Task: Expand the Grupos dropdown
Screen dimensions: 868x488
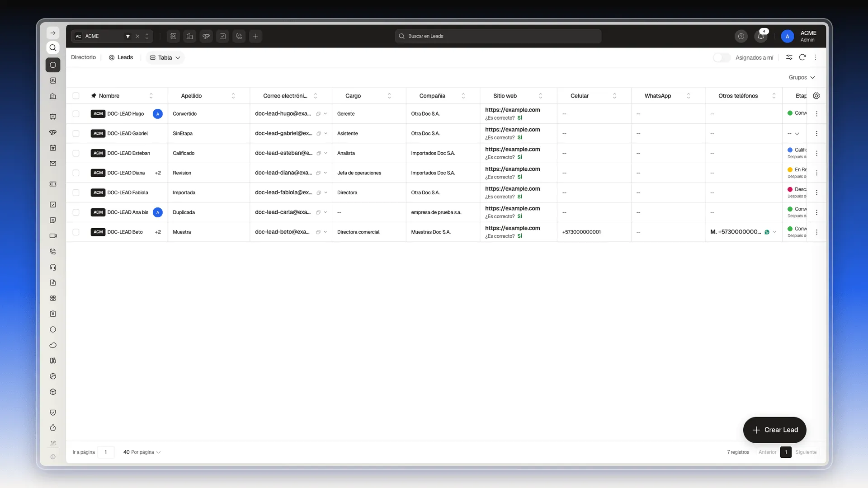Action: [802, 78]
